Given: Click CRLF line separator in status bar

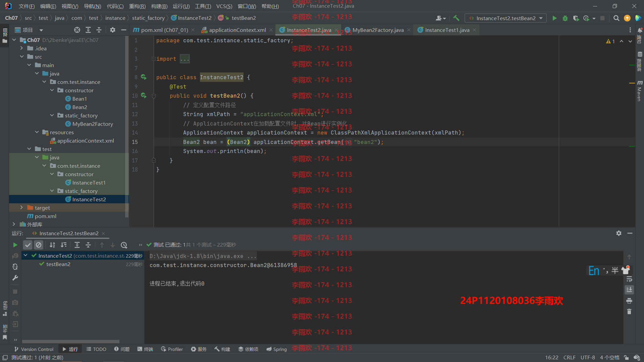Looking at the screenshot, I should 569,357.
